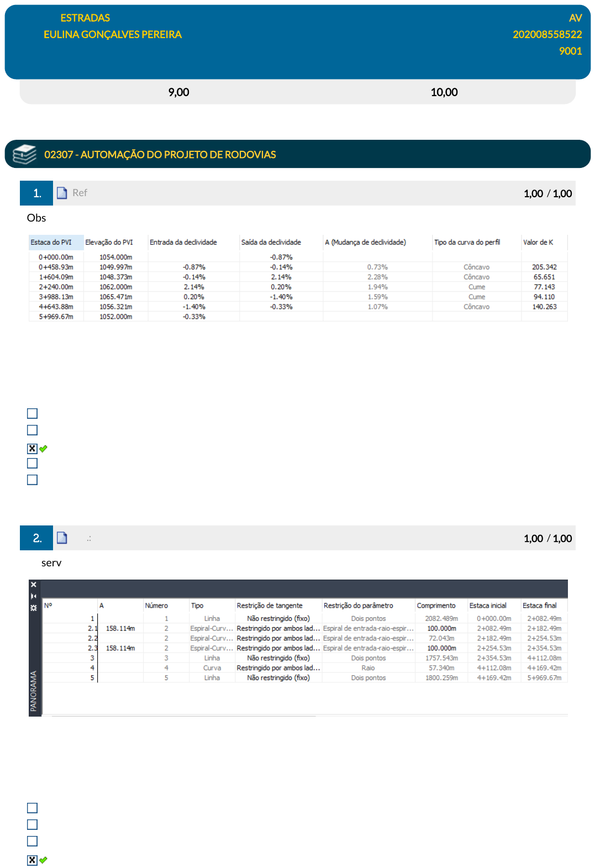Click the document icon in question 1
The image size is (595, 868).
(x=62, y=193)
